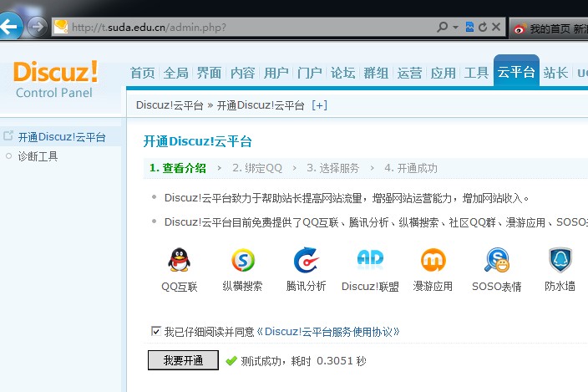Viewport: 588px width, 392px height.
Task: Click the QQ互联 label
Action: pyautogui.click(x=180, y=287)
